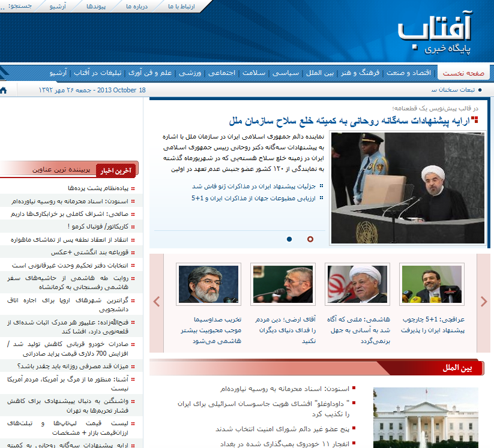Open sidebar item پیاده‌نظام پشت پرده‌ها
This screenshot has width=494, height=448.
(x=98, y=188)
